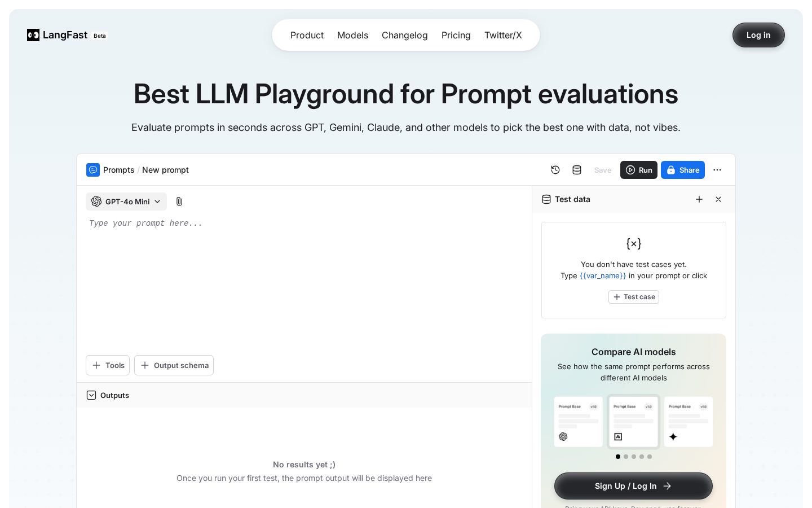
Task: Focus the prompt text input area
Action: (304, 282)
